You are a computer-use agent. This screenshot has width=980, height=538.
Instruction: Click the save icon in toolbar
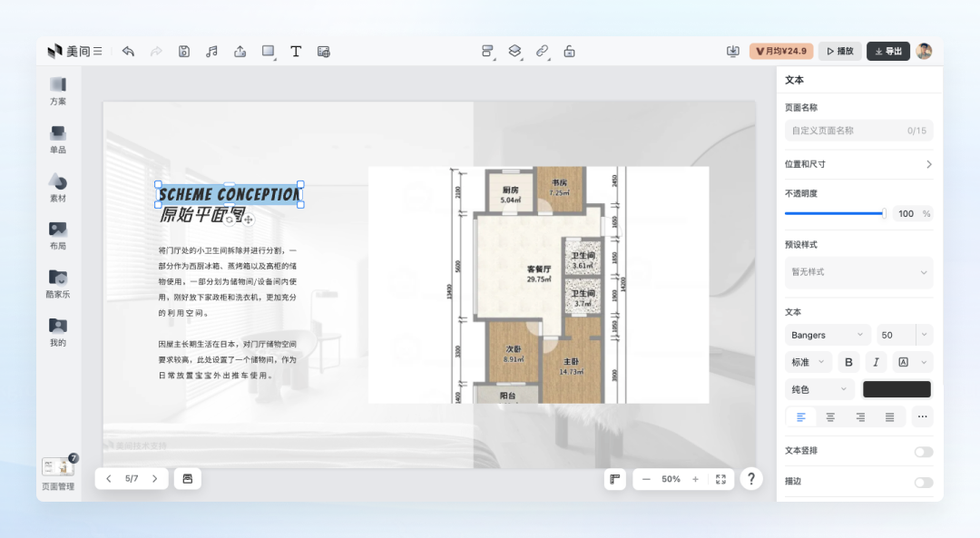(x=183, y=51)
